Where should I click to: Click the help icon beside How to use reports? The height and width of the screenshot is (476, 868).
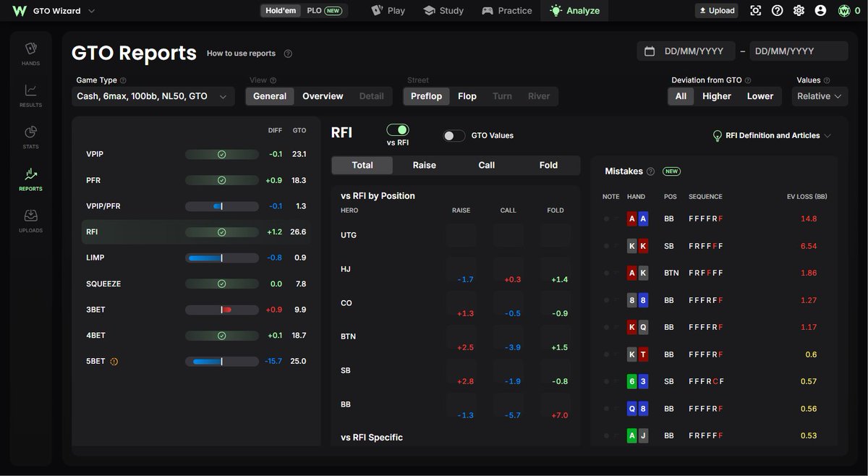click(x=288, y=54)
